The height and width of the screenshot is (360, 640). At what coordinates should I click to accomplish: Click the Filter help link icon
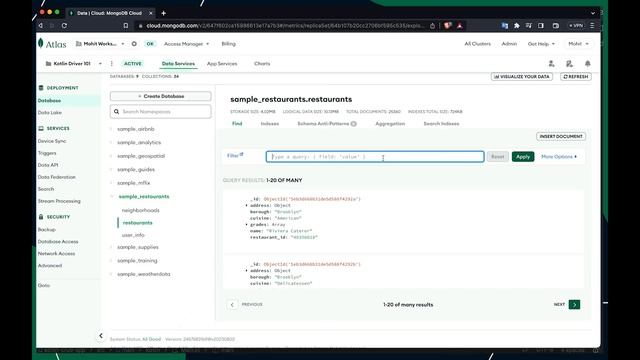pyautogui.click(x=242, y=154)
